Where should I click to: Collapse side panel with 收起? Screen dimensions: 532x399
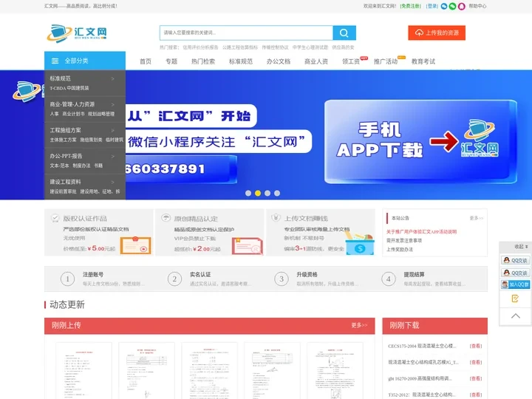click(521, 247)
